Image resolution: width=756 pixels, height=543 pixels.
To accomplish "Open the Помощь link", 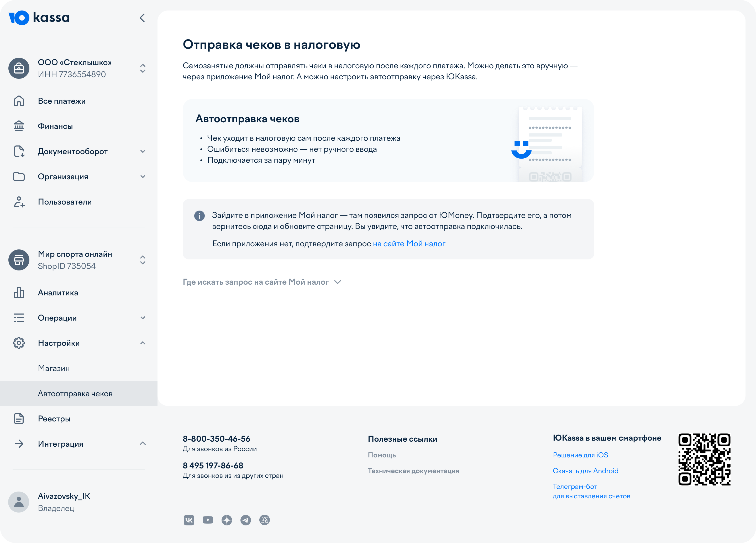I will click(382, 455).
